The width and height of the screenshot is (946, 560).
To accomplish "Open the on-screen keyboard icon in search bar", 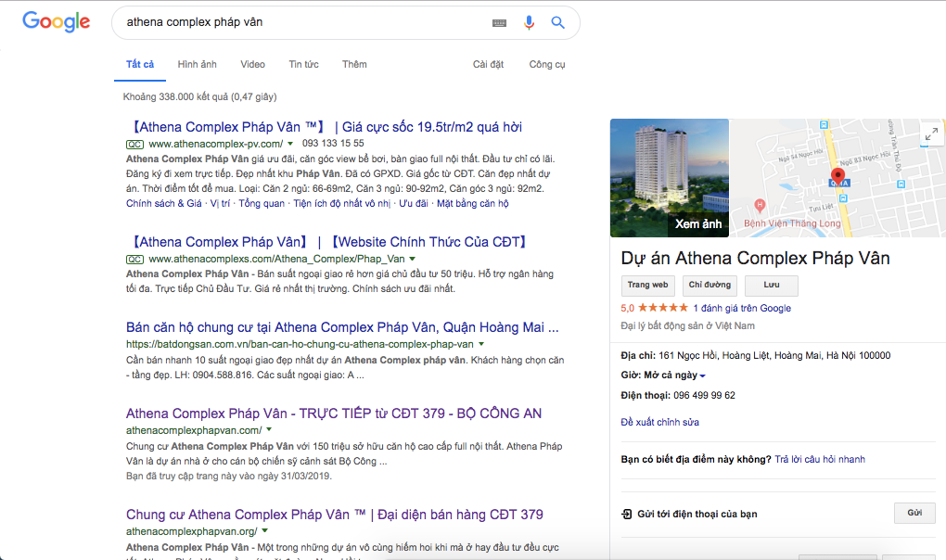I will click(499, 22).
